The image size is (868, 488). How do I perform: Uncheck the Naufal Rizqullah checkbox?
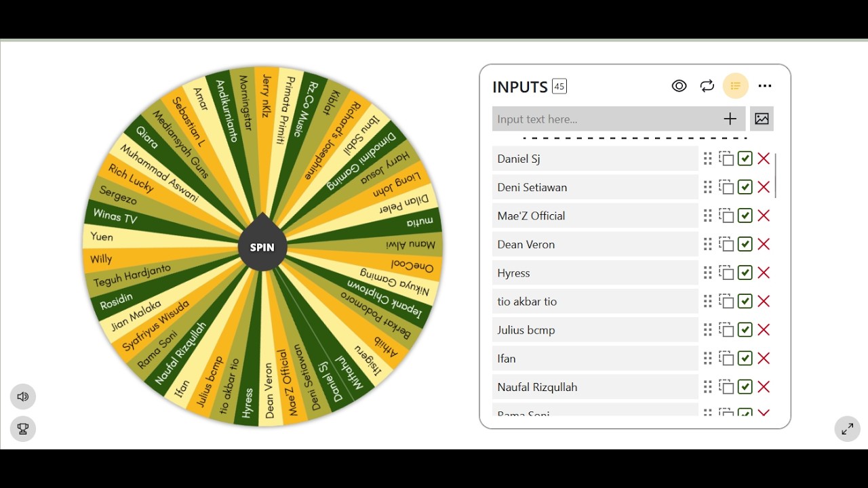tap(745, 386)
